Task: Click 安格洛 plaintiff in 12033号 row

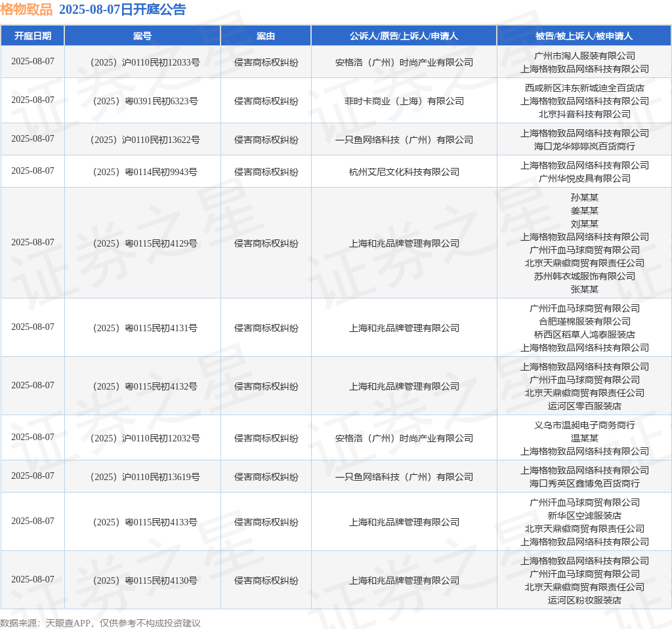Action: tap(404, 62)
